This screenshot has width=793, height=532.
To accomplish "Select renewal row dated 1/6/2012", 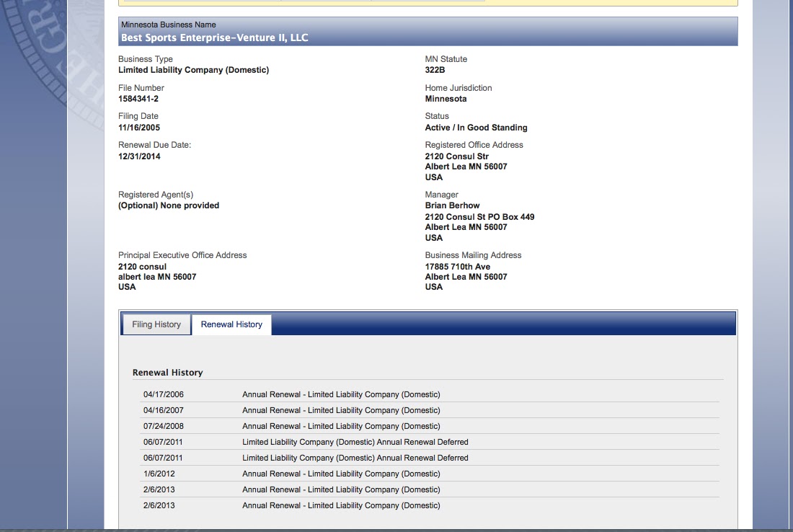I will coord(430,474).
